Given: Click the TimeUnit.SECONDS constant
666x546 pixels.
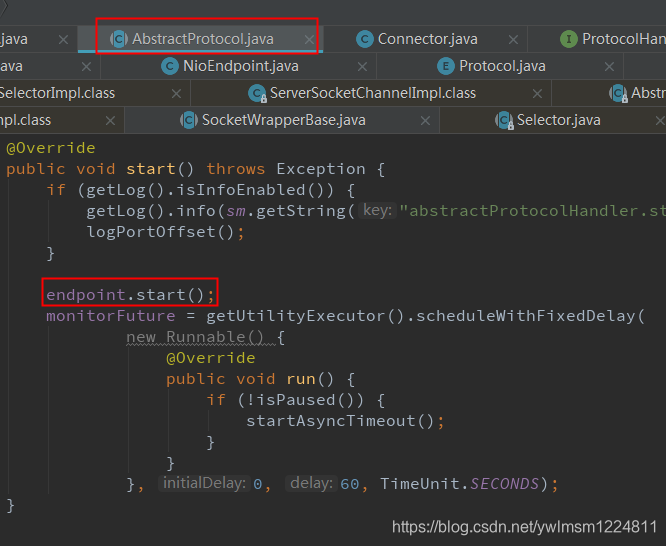Looking at the screenshot, I should 459,484.
